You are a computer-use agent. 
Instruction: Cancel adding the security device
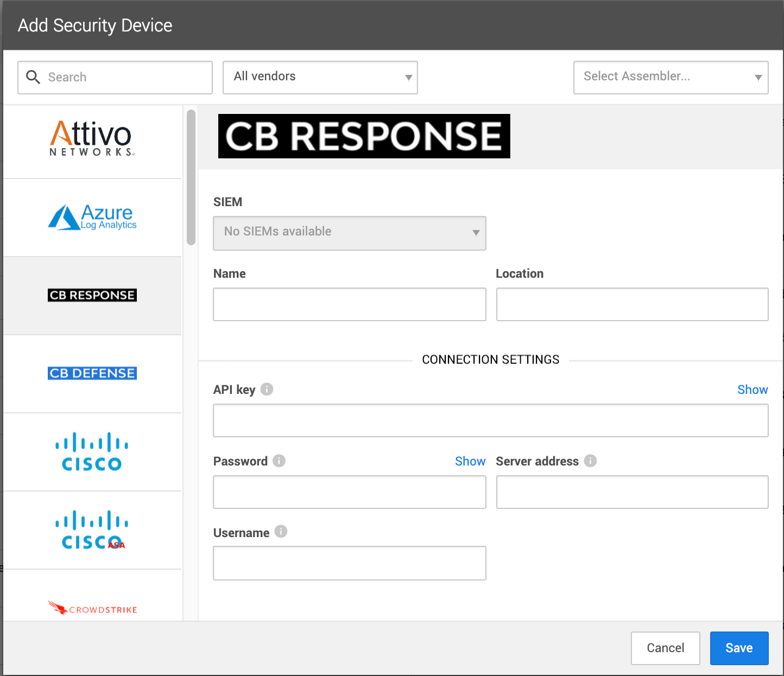coord(666,648)
